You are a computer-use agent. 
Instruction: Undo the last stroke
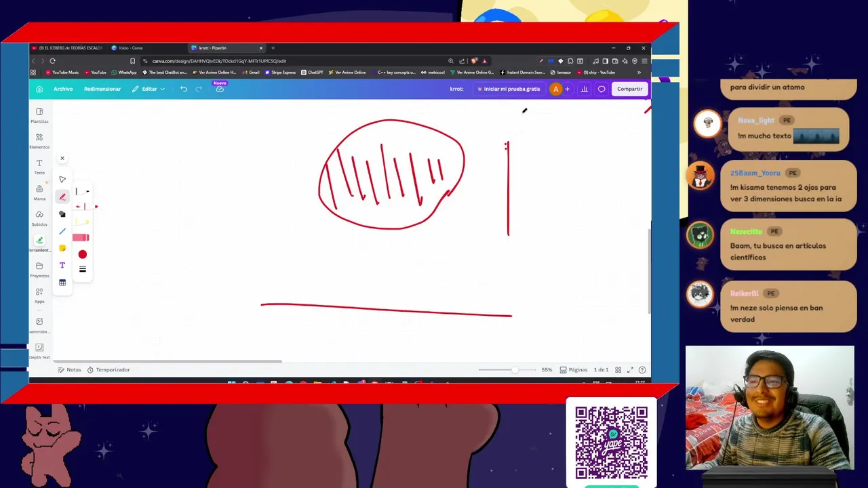click(x=183, y=89)
